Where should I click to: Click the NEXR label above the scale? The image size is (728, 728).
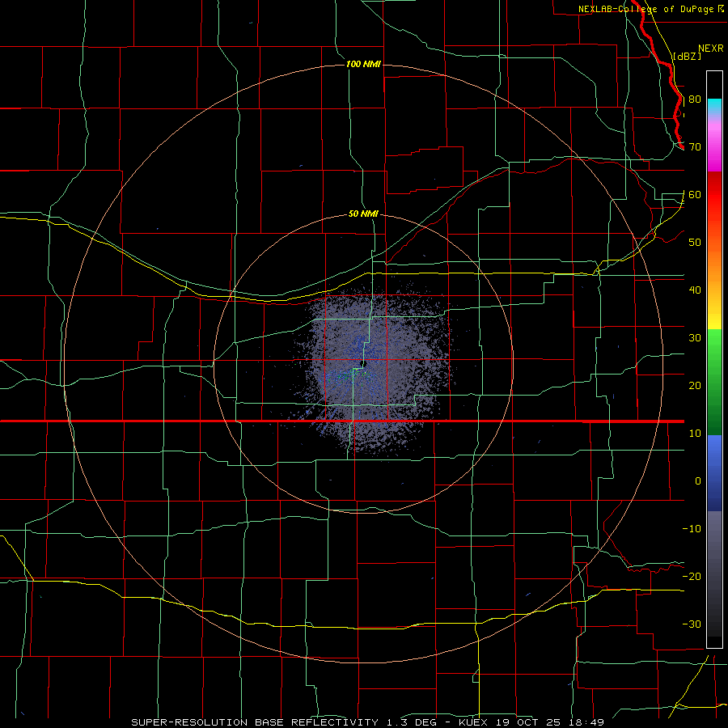(710, 49)
